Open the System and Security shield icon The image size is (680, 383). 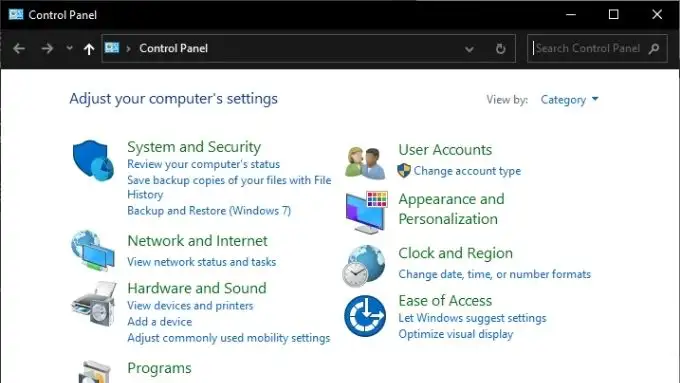93,160
